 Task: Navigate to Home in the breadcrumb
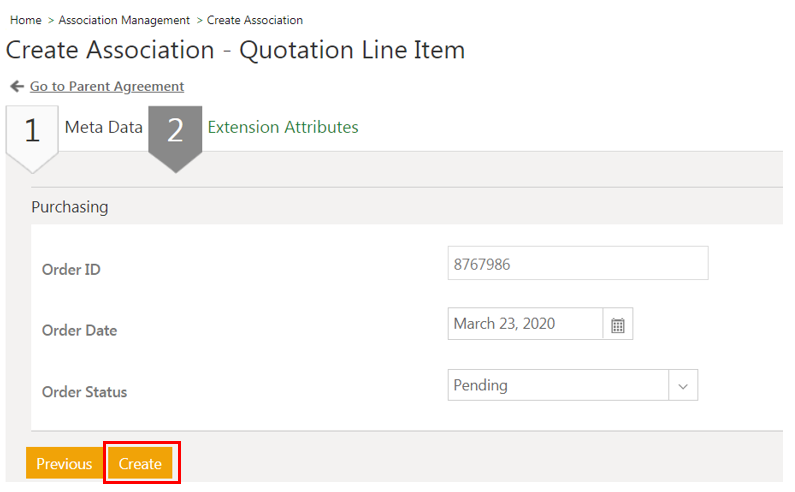25,20
